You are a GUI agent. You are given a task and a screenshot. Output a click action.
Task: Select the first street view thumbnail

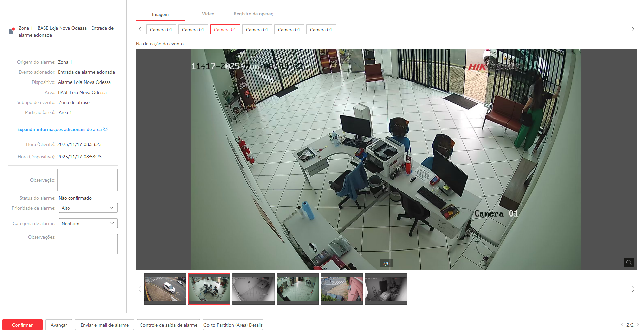point(165,289)
